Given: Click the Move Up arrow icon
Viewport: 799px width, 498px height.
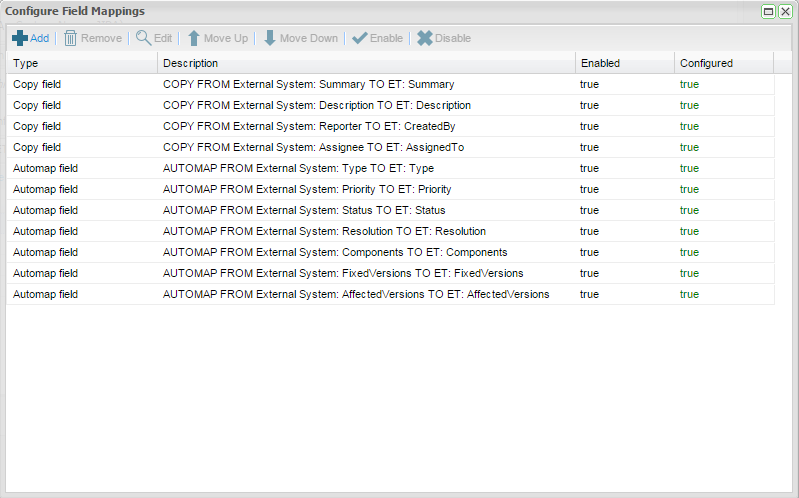Looking at the screenshot, I should [x=194, y=38].
